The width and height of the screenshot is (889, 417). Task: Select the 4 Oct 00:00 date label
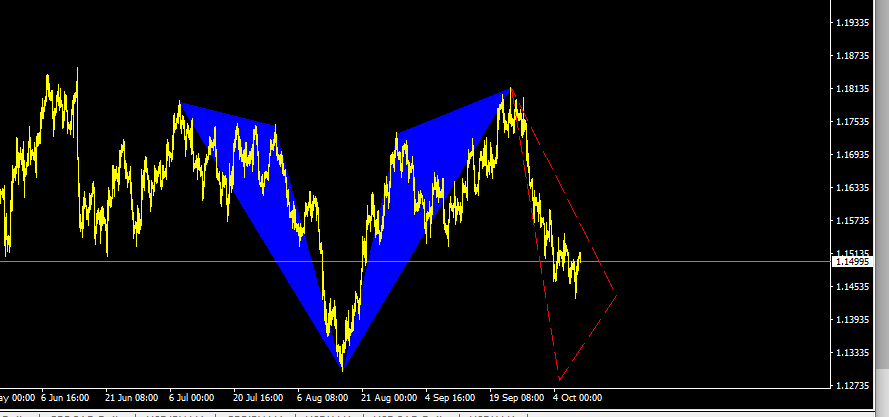tap(575, 397)
